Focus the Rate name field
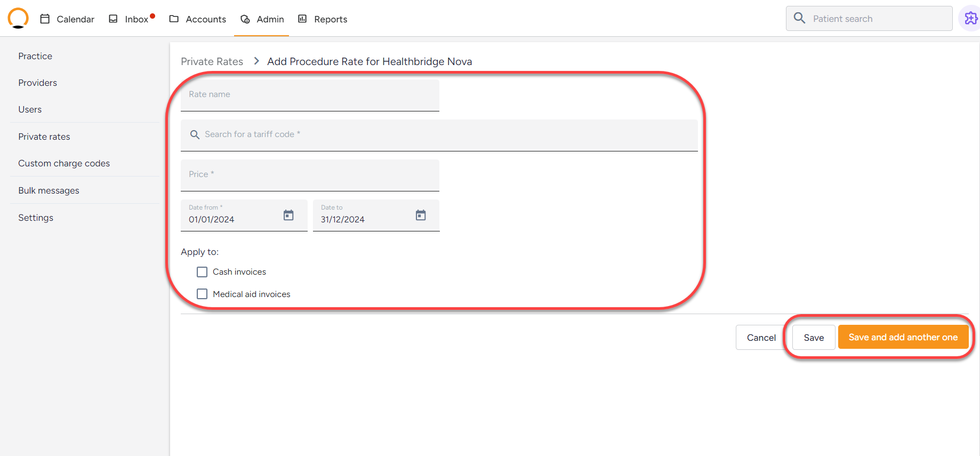This screenshot has width=980, height=456. click(310, 95)
